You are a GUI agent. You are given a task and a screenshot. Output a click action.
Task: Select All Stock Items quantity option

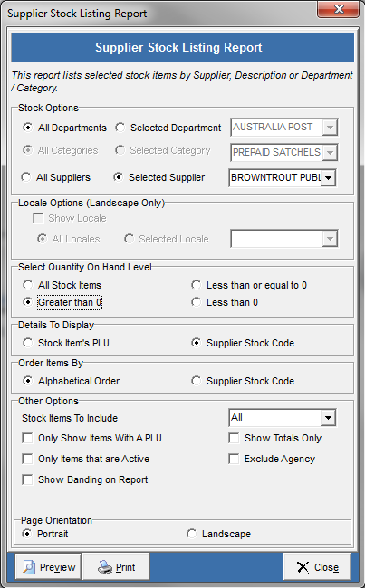[27, 285]
